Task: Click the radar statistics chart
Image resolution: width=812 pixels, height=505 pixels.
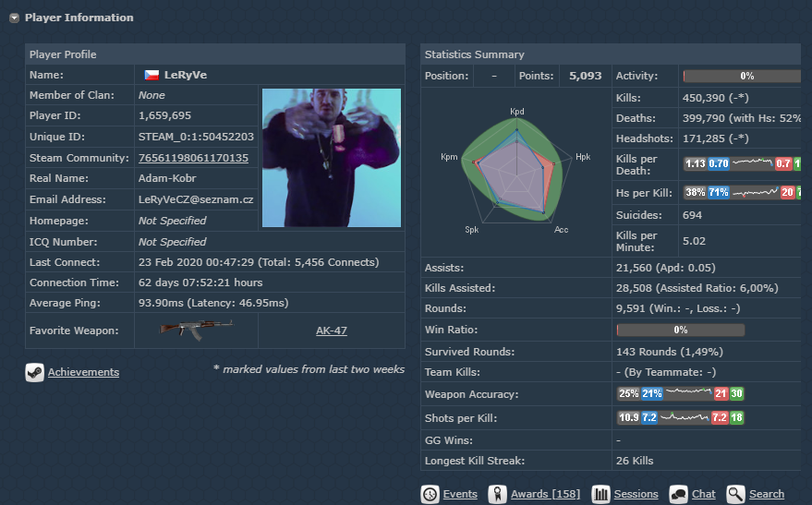Action: pyautogui.click(x=516, y=171)
